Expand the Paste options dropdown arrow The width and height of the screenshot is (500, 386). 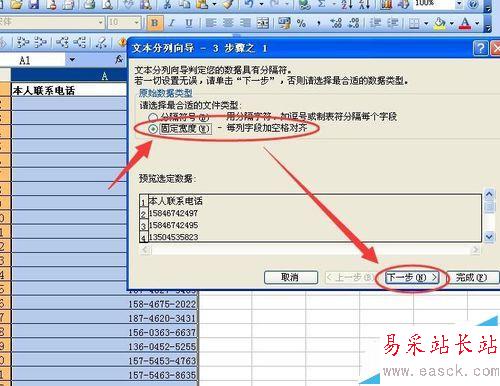(x=214, y=4)
